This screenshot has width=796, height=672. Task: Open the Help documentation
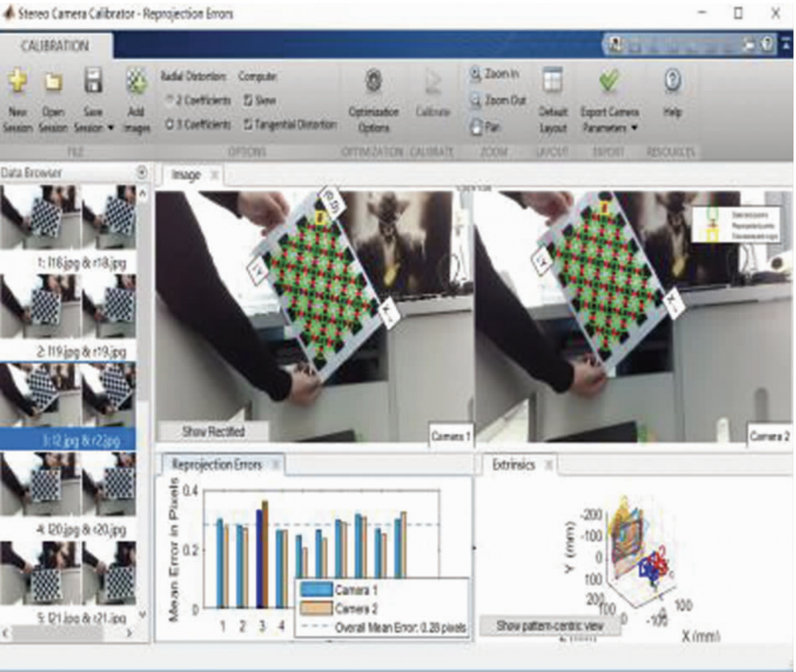tap(672, 96)
